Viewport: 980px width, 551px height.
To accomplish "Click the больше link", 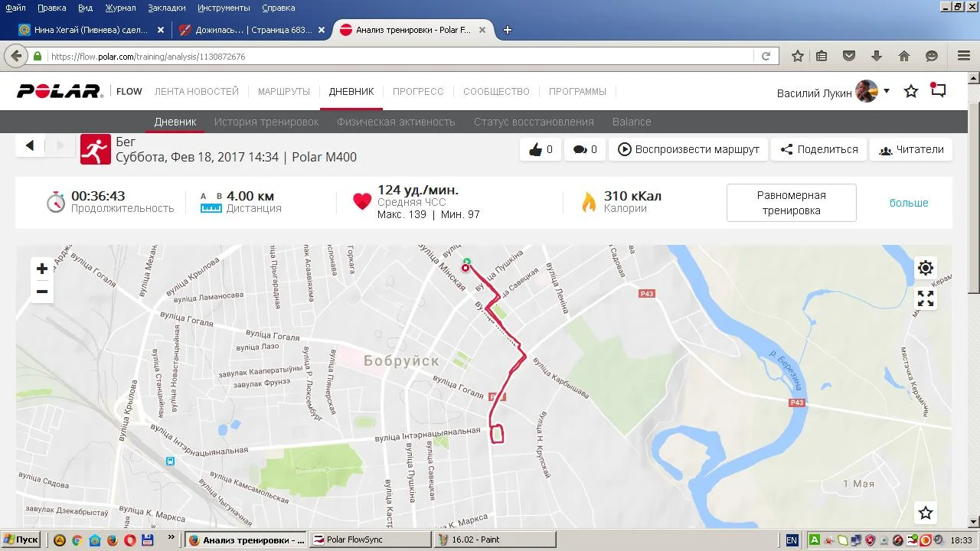I will [x=909, y=203].
